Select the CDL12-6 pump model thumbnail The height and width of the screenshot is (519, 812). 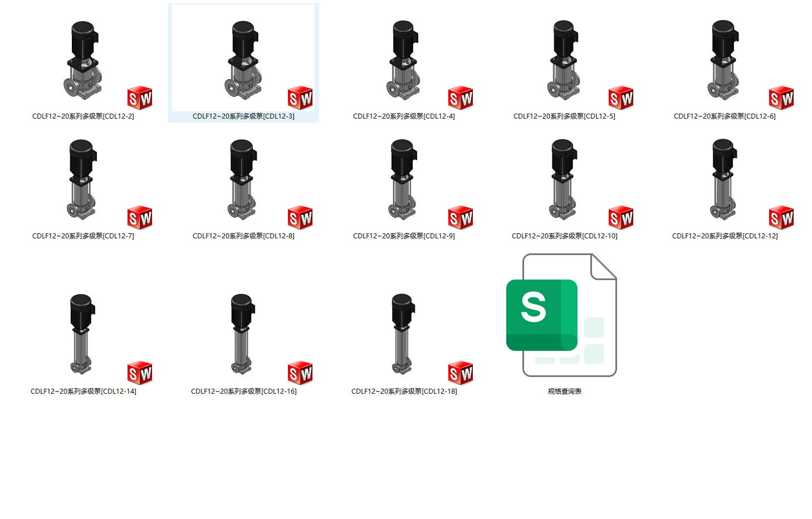pos(725,60)
